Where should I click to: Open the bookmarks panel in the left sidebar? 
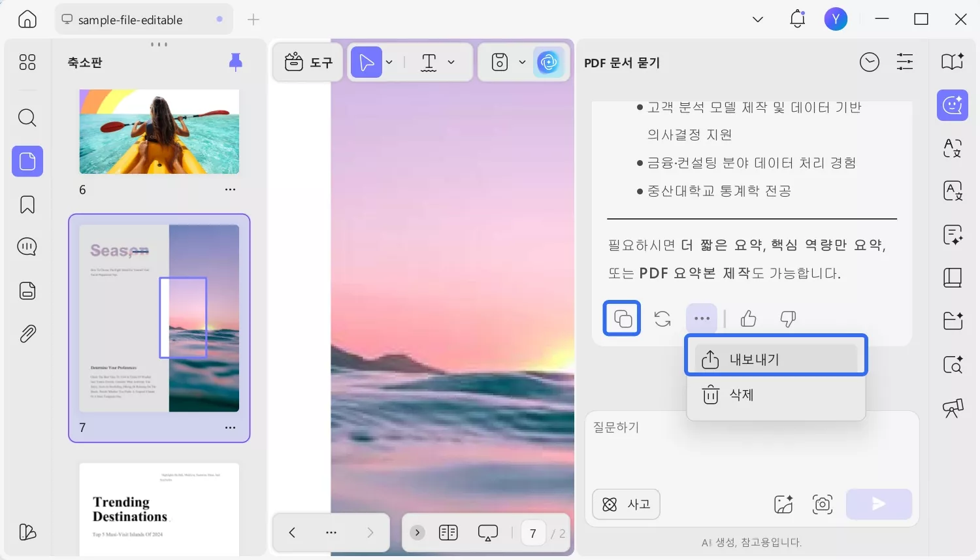pos(27,204)
